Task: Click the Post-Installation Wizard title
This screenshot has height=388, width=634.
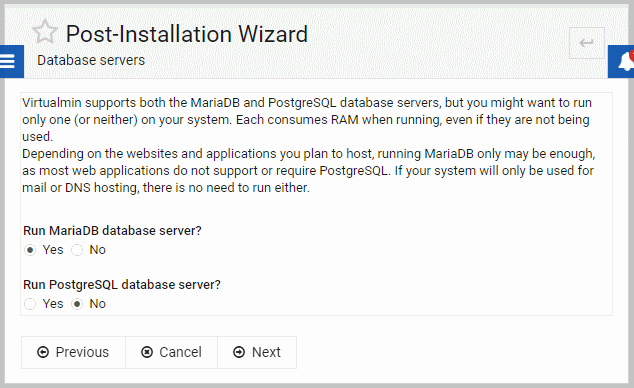Action: (x=187, y=34)
